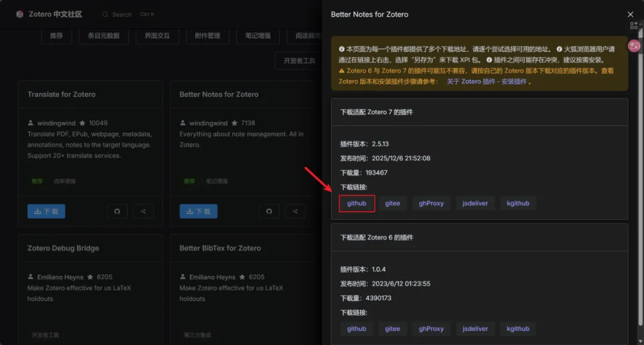Click gitee link for Zotero 6 plugin
This screenshot has height=345, width=644.
392,328
